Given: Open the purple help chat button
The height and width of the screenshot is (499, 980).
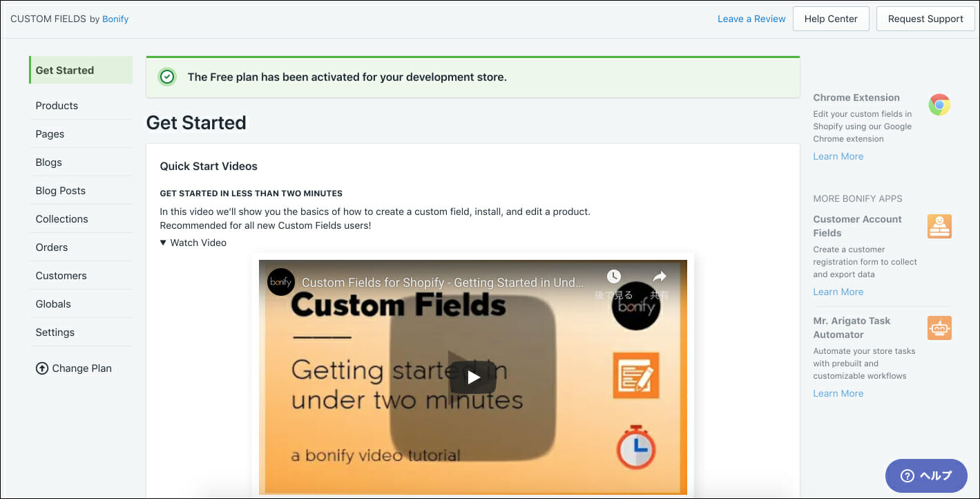Looking at the screenshot, I should pyautogui.click(x=926, y=476).
